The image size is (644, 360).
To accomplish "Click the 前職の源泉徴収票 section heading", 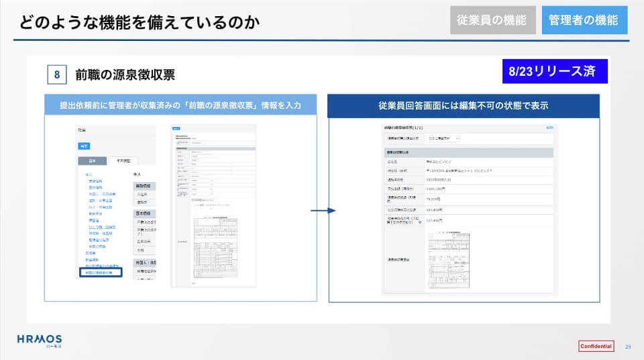I will [x=125, y=75].
